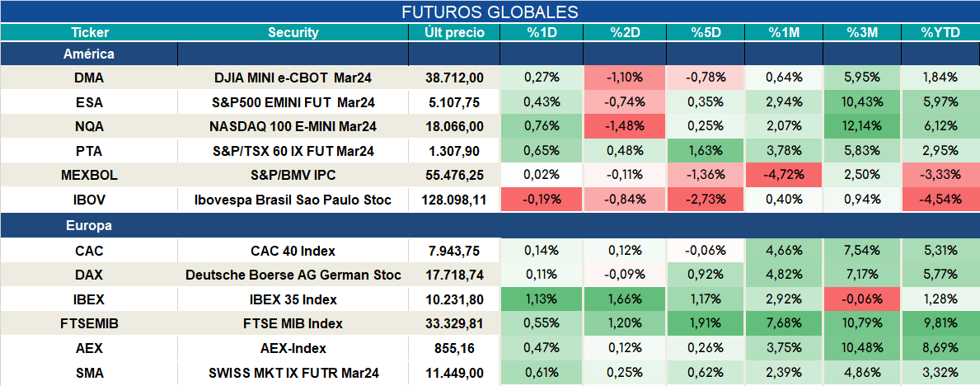Click the S&P/TSX 60 IX FUT cell
The height and width of the screenshot is (386, 980).
[293, 151]
